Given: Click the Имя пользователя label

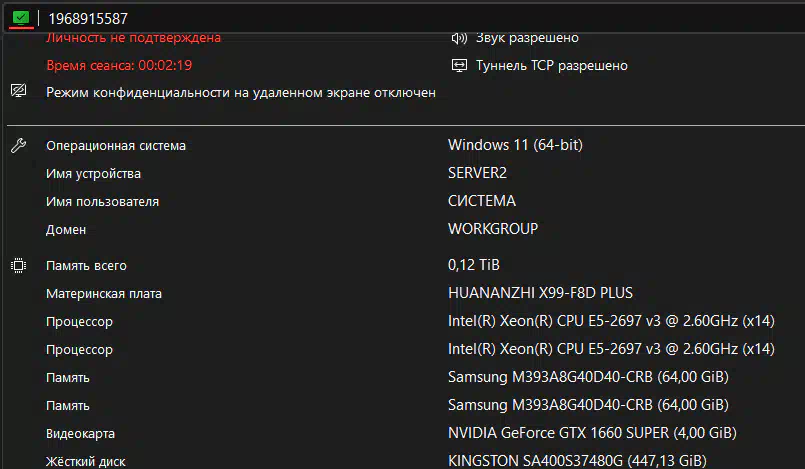Looking at the screenshot, I should pos(103,202).
